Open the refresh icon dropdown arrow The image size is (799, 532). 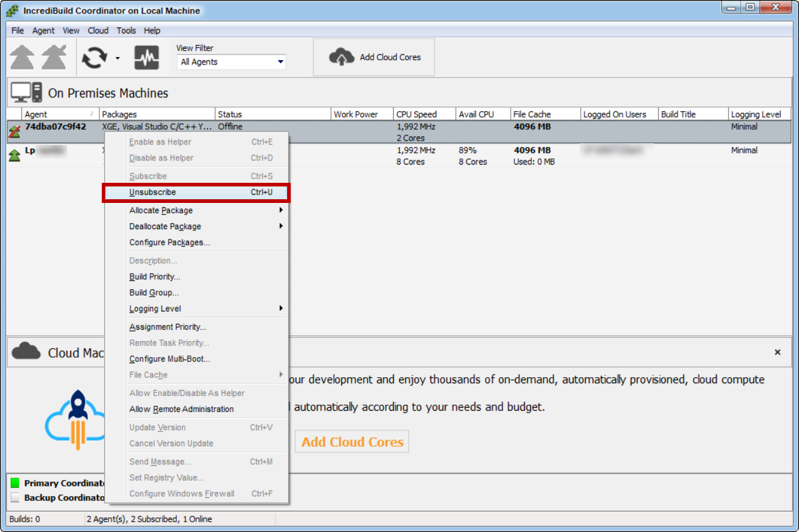118,59
